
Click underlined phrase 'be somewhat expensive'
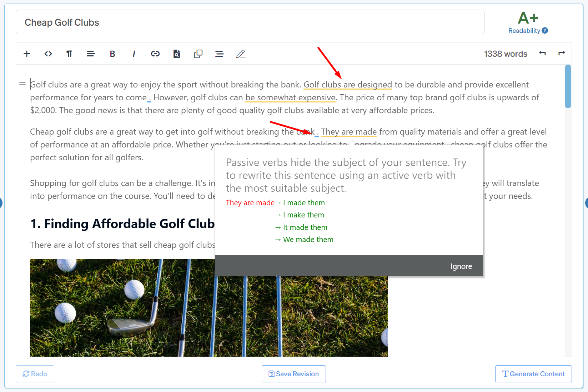click(291, 97)
